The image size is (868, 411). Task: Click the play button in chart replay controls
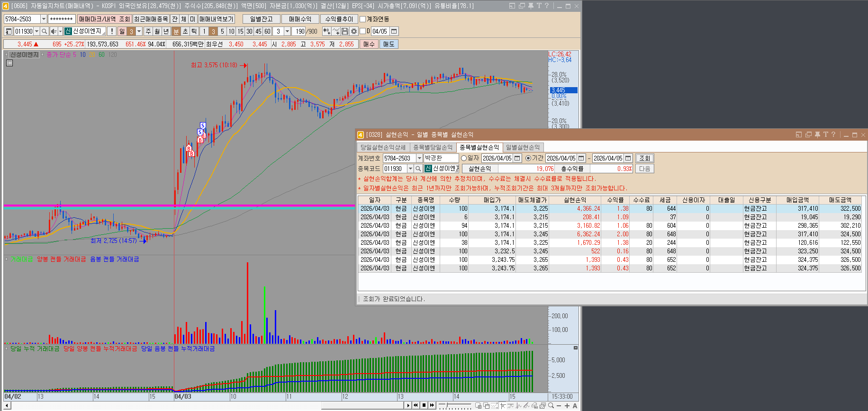408,405
